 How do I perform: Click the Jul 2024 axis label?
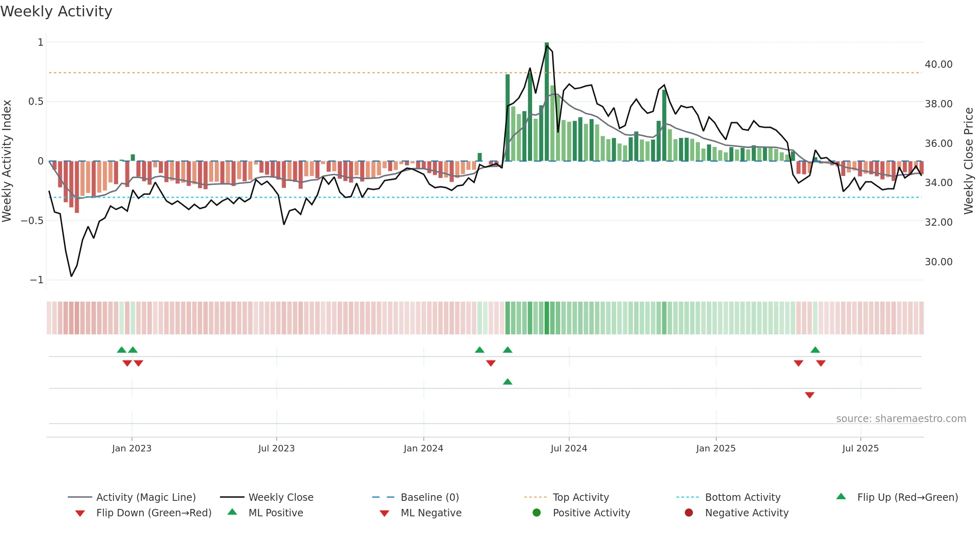tap(569, 448)
